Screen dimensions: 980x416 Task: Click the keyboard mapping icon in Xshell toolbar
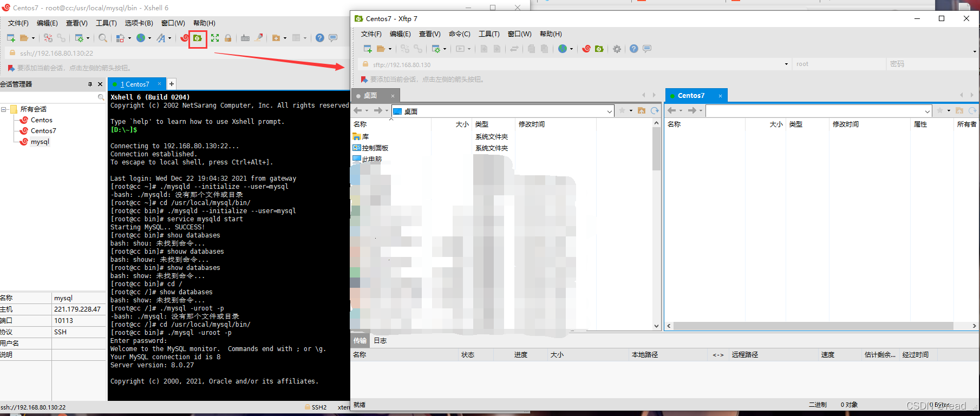click(245, 38)
